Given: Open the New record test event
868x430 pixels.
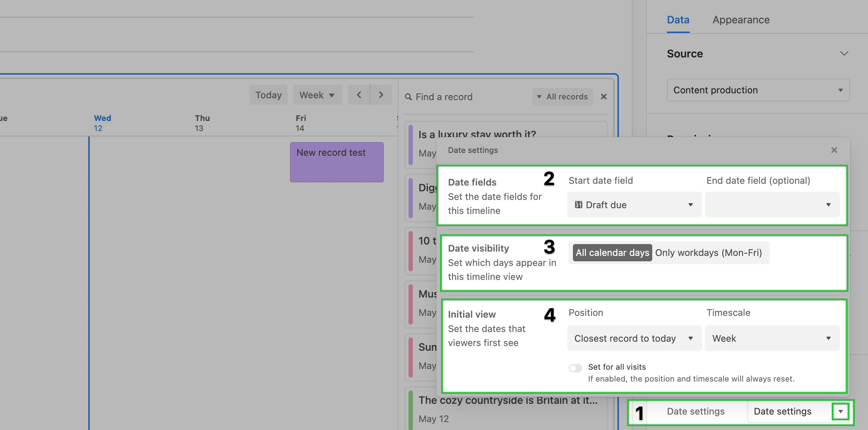Looking at the screenshot, I should point(337,162).
